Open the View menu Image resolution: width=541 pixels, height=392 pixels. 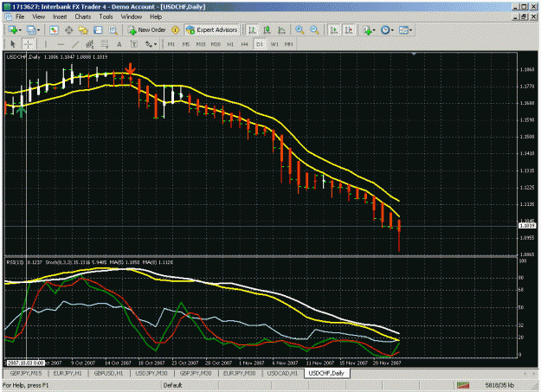pyautogui.click(x=39, y=16)
